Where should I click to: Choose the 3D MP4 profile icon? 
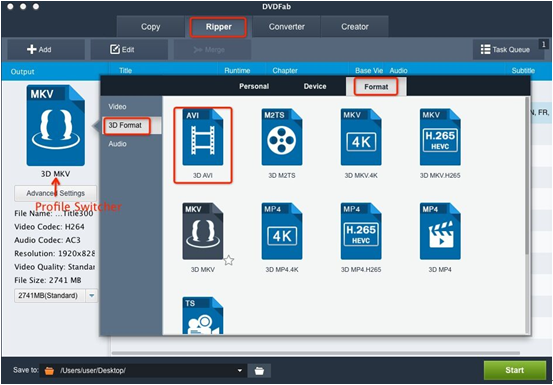point(440,231)
